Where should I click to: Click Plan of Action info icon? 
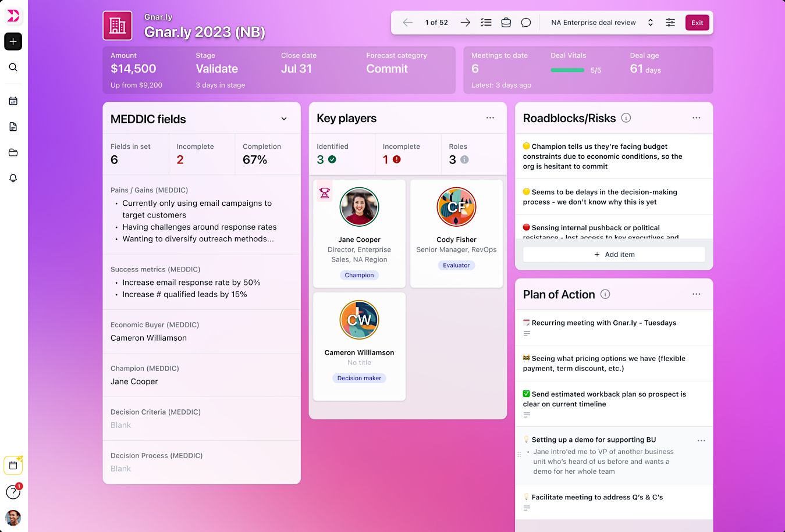(605, 294)
